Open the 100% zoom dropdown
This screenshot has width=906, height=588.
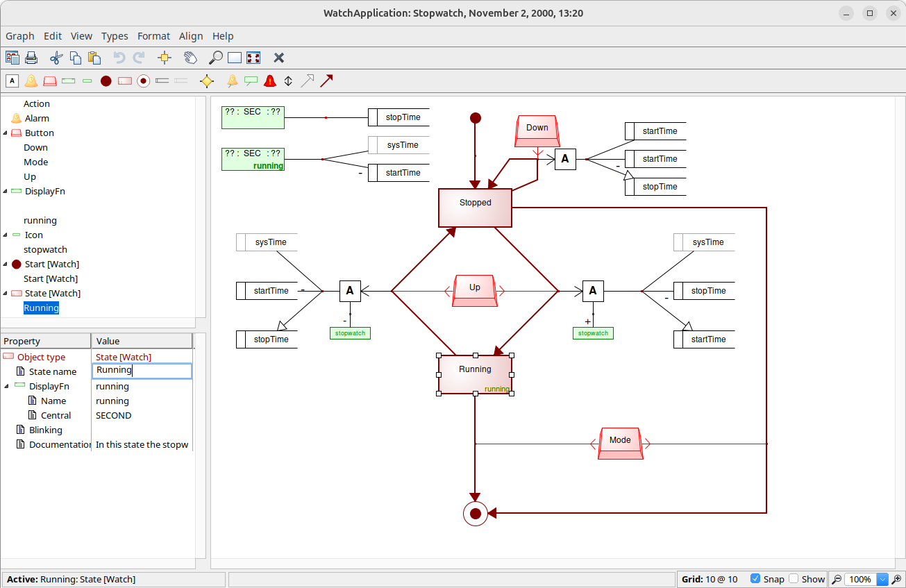(882, 579)
